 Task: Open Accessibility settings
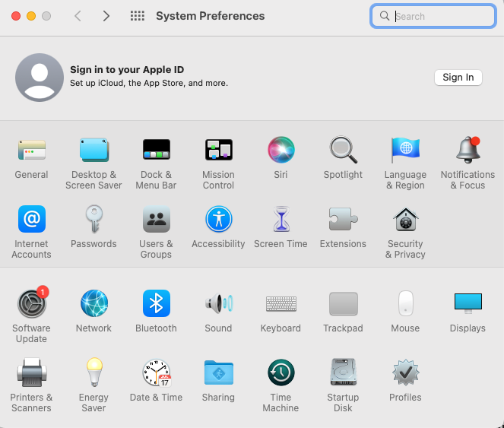tap(218, 220)
